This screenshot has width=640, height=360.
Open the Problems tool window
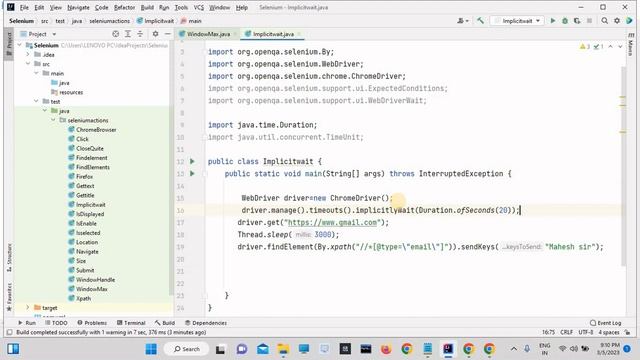coord(92,322)
